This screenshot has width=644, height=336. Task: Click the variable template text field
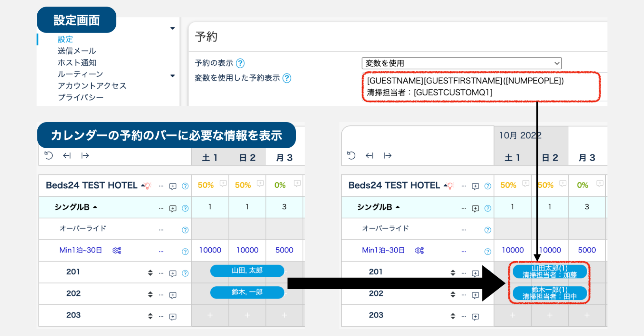click(481, 86)
